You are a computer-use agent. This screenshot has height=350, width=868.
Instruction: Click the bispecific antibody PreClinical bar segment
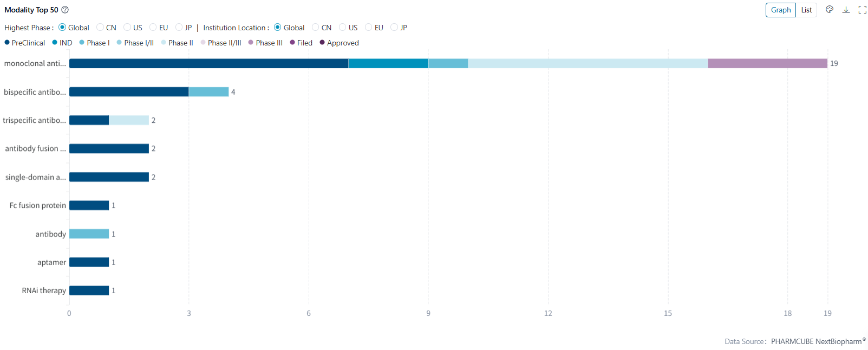[129, 92]
